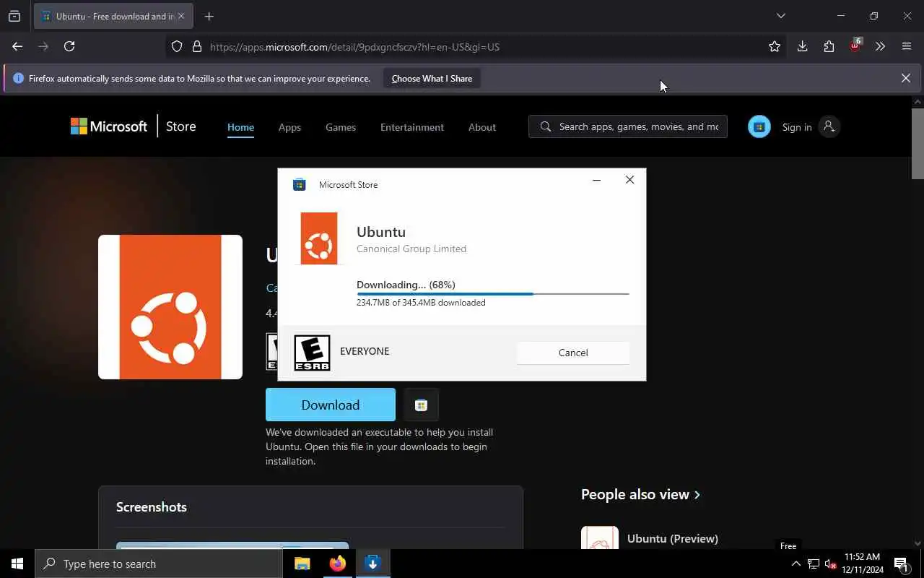The height and width of the screenshot is (578, 924).
Task: Click the Firefox taskbar icon
Action: (x=337, y=564)
